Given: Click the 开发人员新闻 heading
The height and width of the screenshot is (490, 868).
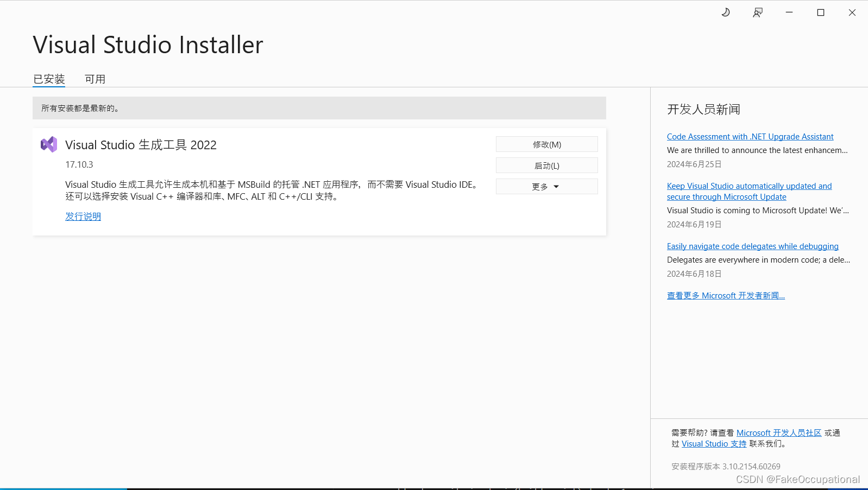Looking at the screenshot, I should click(703, 110).
